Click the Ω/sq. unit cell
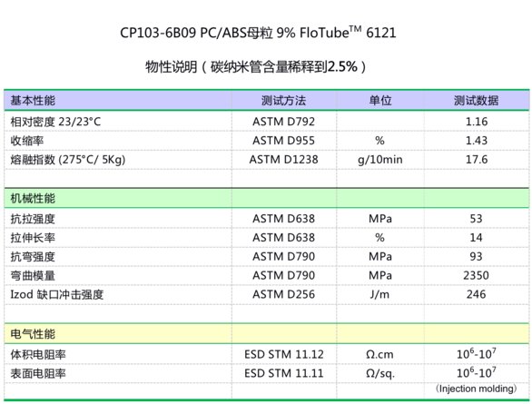532x404 pixels. [380, 373]
